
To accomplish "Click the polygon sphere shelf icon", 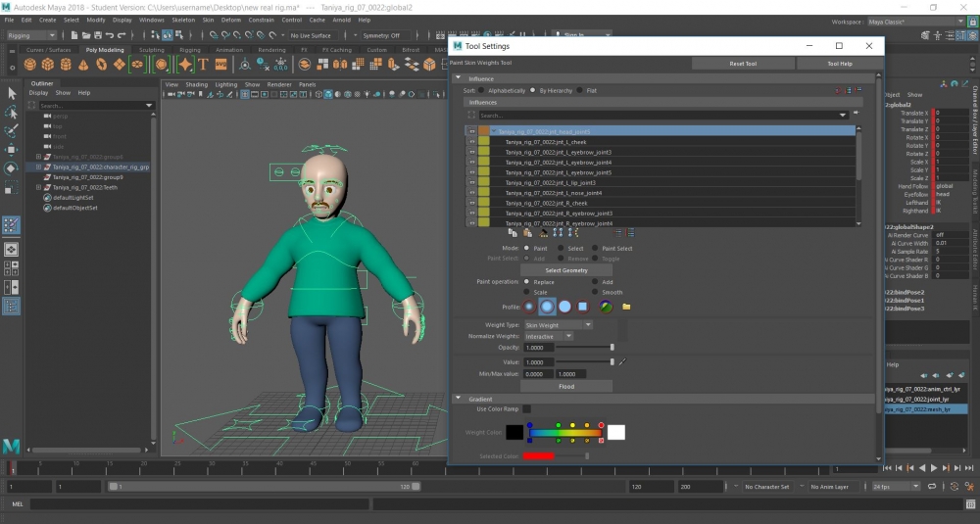I will 31,65.
